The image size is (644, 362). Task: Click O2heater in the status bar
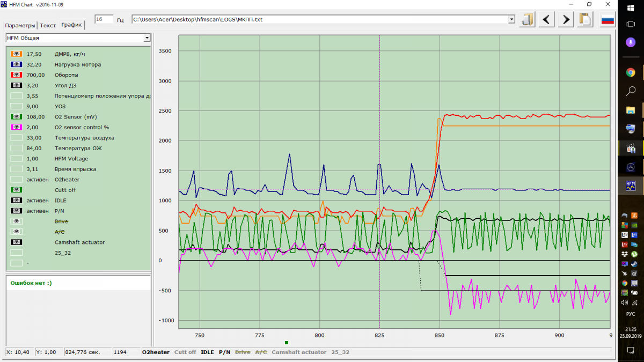pyautogui.click(x=156, y=352)
